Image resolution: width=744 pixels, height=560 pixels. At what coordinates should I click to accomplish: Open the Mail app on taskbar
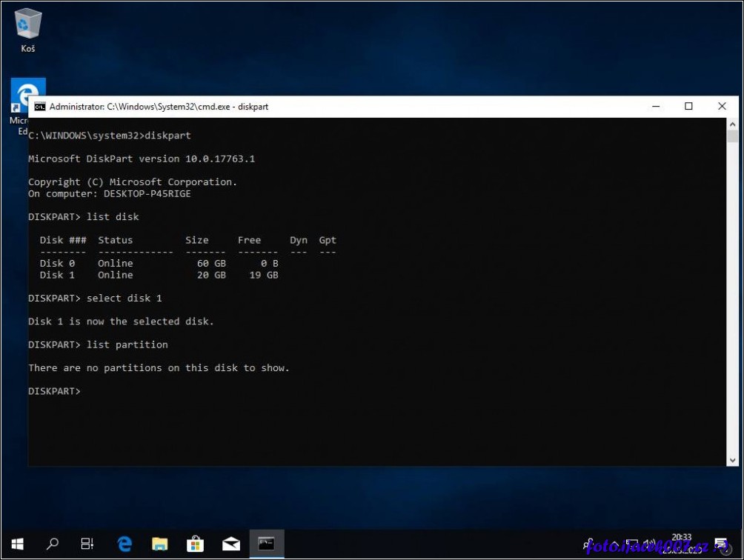pyautogui.click(x=231, y=544)
